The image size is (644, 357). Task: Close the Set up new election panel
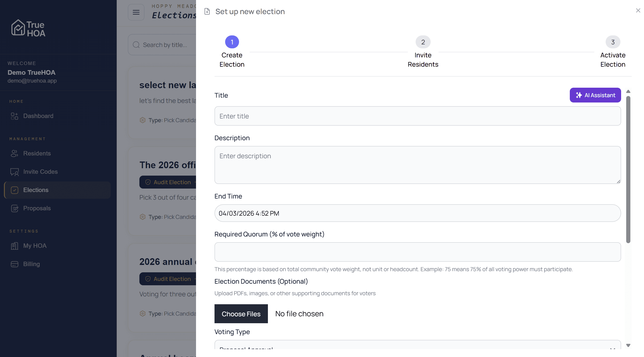coord(638,10)
